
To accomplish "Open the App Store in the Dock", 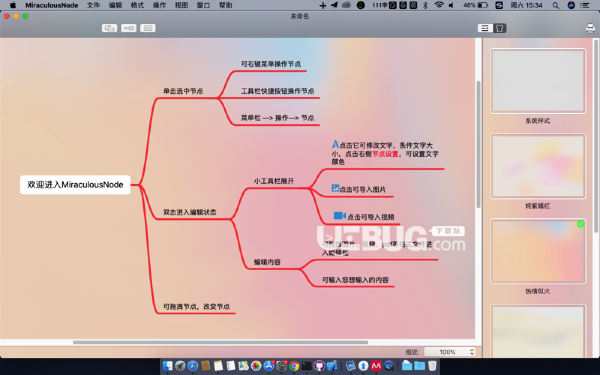I will (x=269, y=366).
